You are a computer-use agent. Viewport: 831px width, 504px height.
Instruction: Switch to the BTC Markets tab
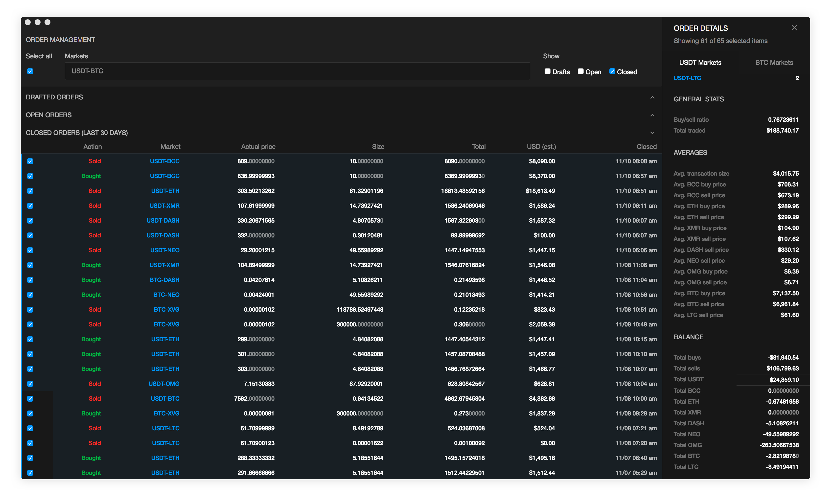tap(774, 63)
